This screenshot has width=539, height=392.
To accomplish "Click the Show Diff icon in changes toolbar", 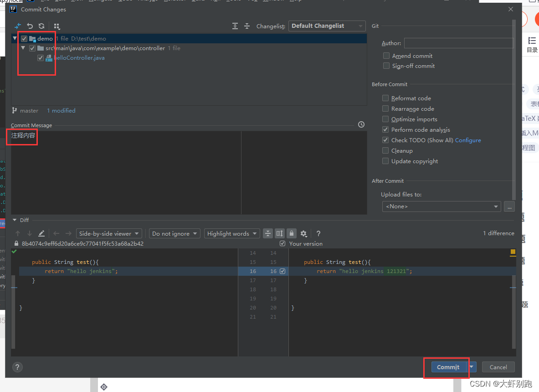I will [18, 26].
